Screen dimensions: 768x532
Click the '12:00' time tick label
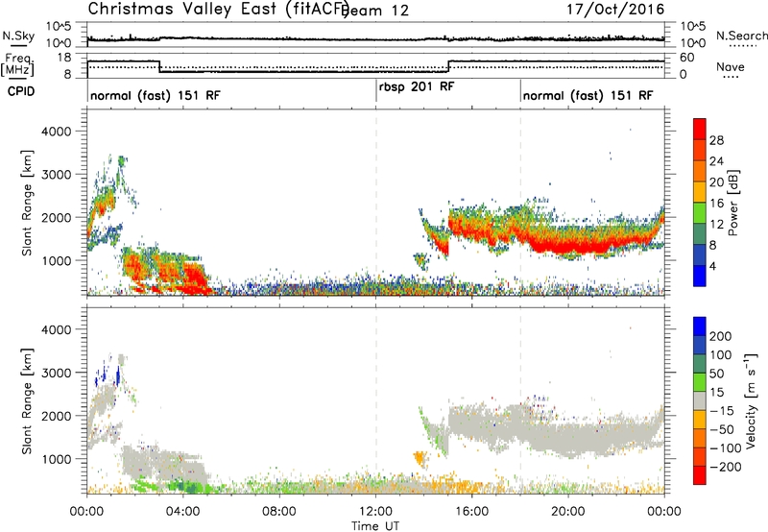(x=375, y=512)
